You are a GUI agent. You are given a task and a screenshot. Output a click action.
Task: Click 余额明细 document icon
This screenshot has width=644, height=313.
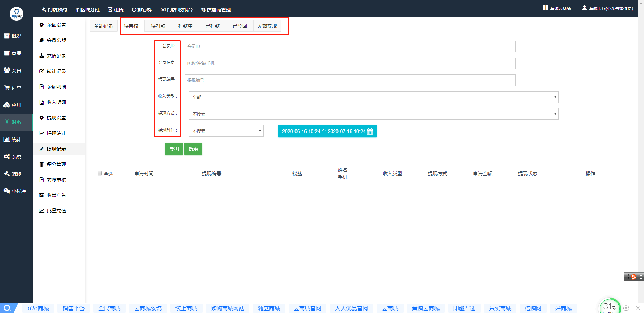tap(42, 87)
